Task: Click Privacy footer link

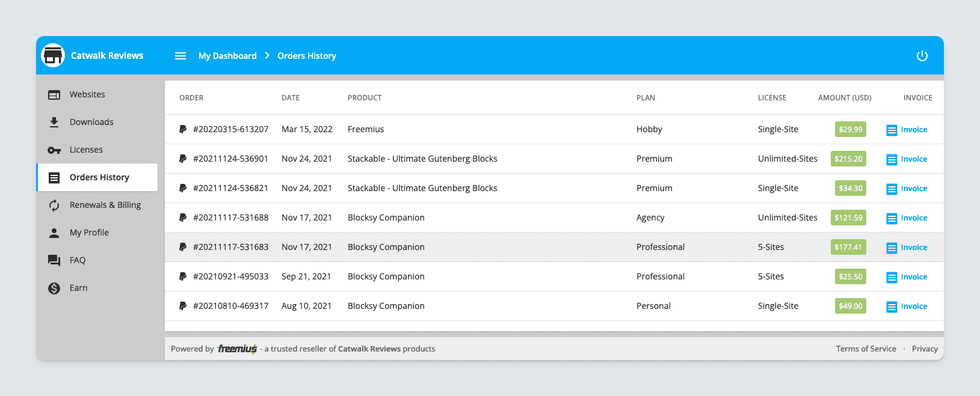Action: coord(925,349)
